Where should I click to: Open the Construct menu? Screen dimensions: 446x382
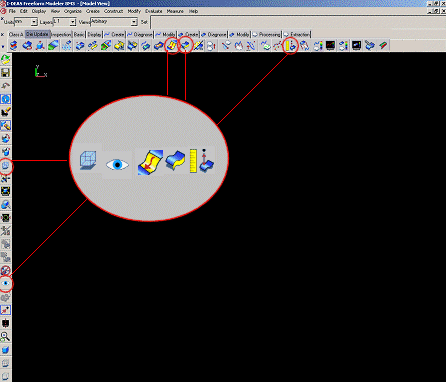pyautogui.click(x=113, y=11)
